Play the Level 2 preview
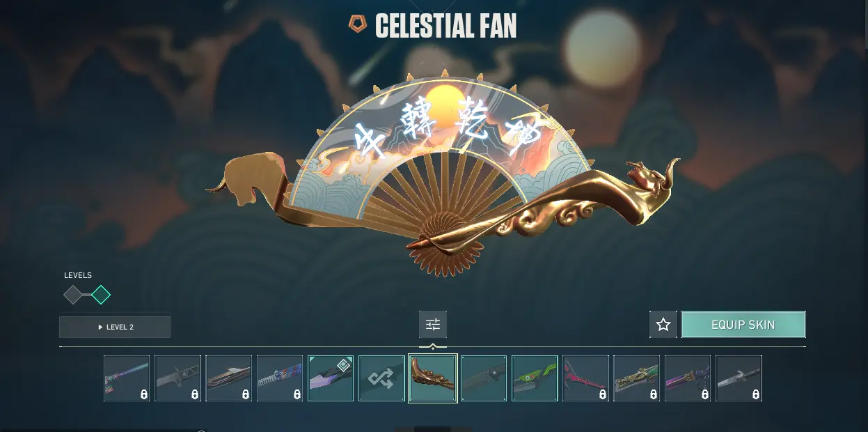The image size is (868, 432). (x=115, y=327)
